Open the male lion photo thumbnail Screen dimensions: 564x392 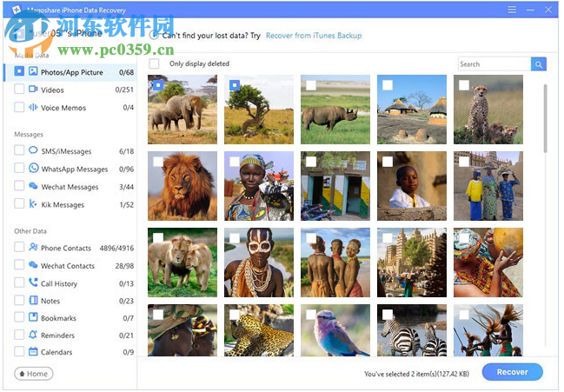pos(182,186)
